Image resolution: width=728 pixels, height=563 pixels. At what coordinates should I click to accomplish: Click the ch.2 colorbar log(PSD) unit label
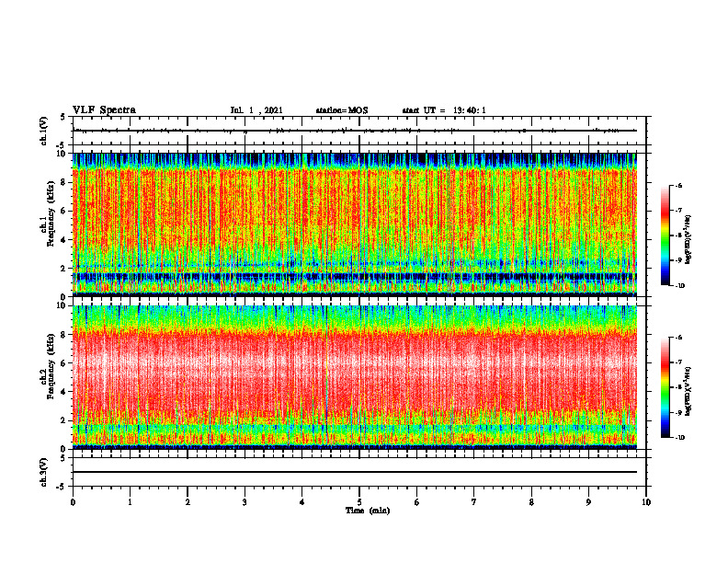688,392
